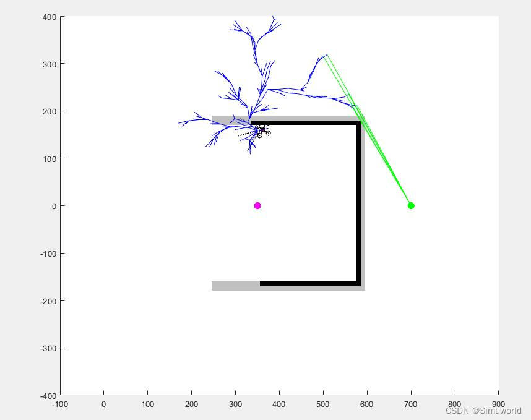Click the -100 label on the vertical axis
This screenshot has width=531, height=420.
(48, 254)
